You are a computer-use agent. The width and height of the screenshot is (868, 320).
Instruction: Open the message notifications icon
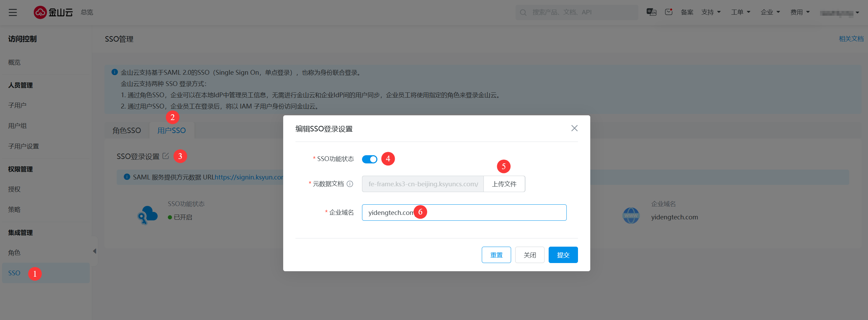point(668,12)
